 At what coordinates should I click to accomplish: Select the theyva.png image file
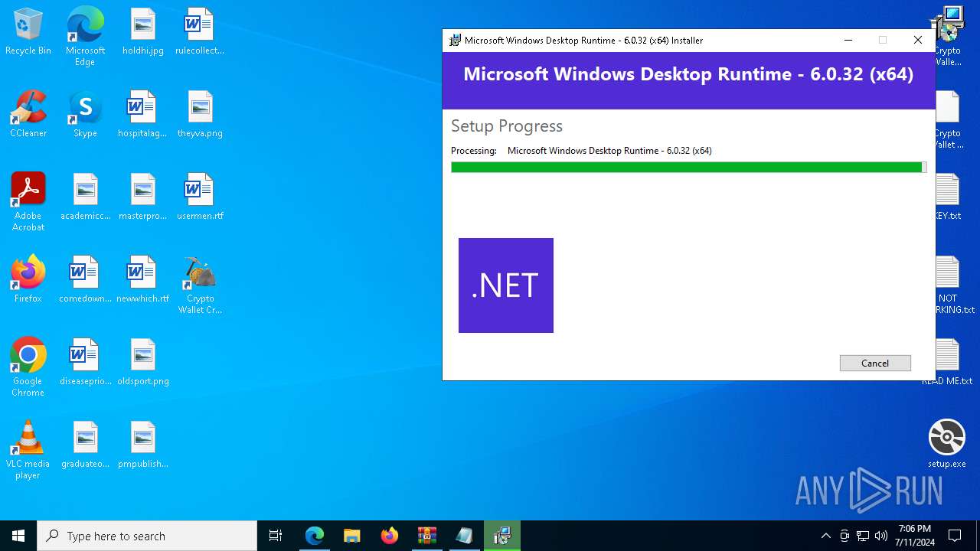point(200,115)
